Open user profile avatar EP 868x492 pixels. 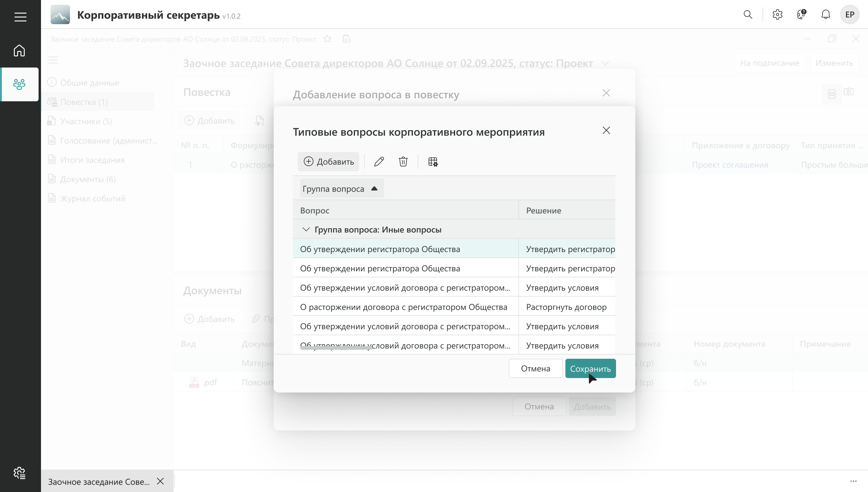(x=849, y=14)
